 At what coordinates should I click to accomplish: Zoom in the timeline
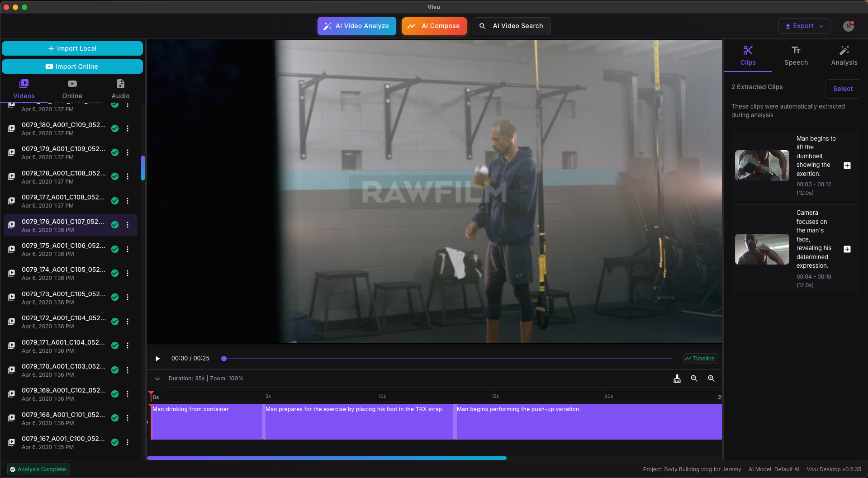click(x=711, y=379)
